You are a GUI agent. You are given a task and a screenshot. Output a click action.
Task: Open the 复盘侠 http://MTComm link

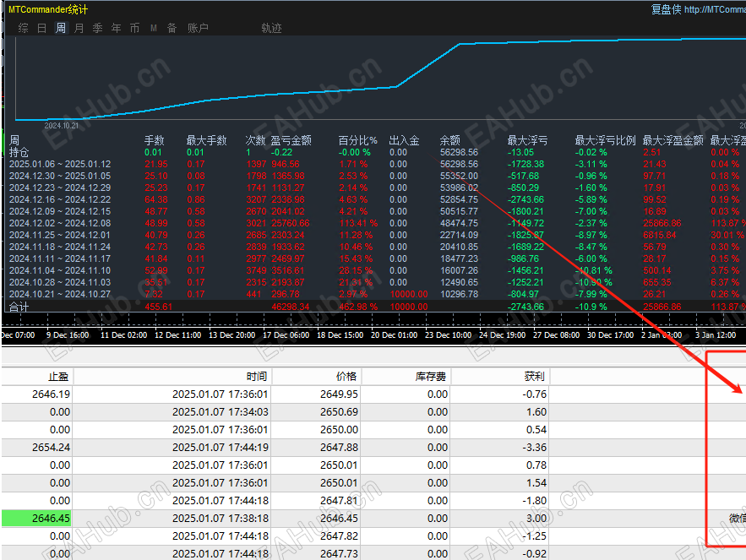point(698,9)
